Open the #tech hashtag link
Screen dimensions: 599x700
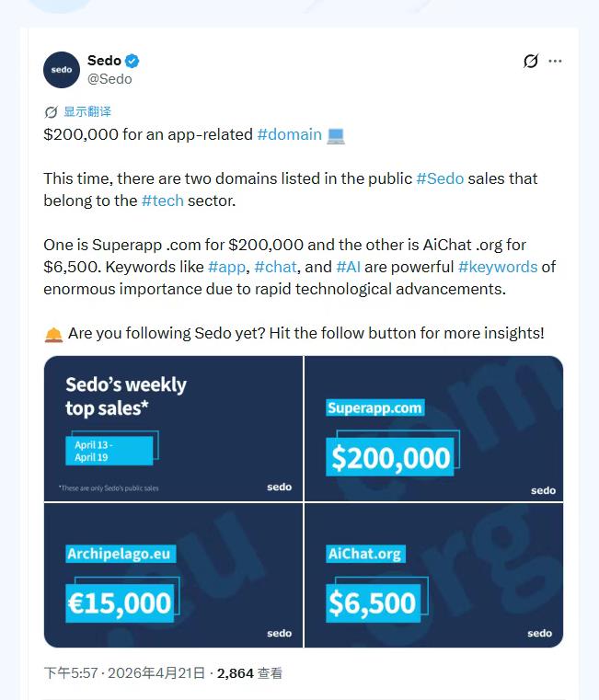(162, 201)
